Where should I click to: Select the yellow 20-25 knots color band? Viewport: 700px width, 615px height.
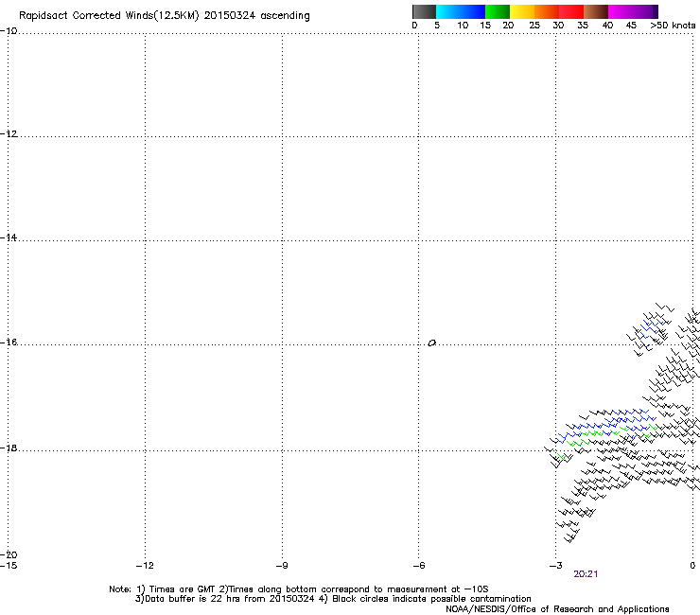(x=522, y=11)
